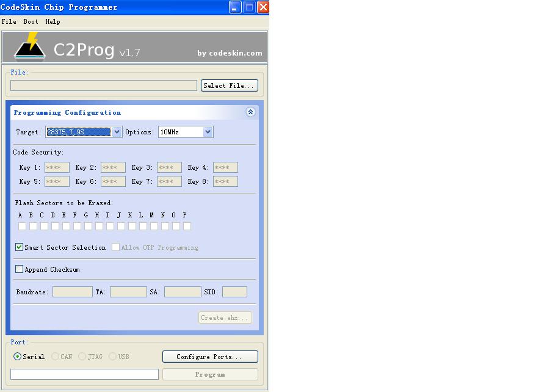Check flash sector J checkbox
The image size is (558, 392).
click(x=121, y=226)
